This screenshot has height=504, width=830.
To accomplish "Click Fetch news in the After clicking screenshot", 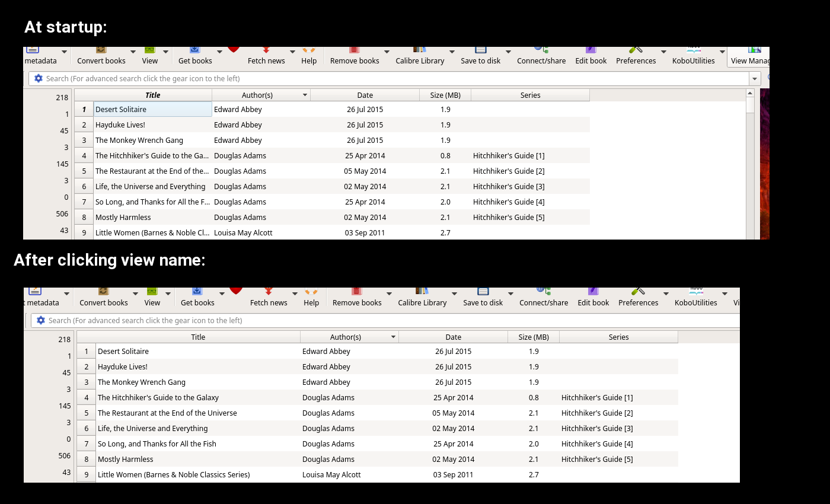I will (x=269, y=298).
